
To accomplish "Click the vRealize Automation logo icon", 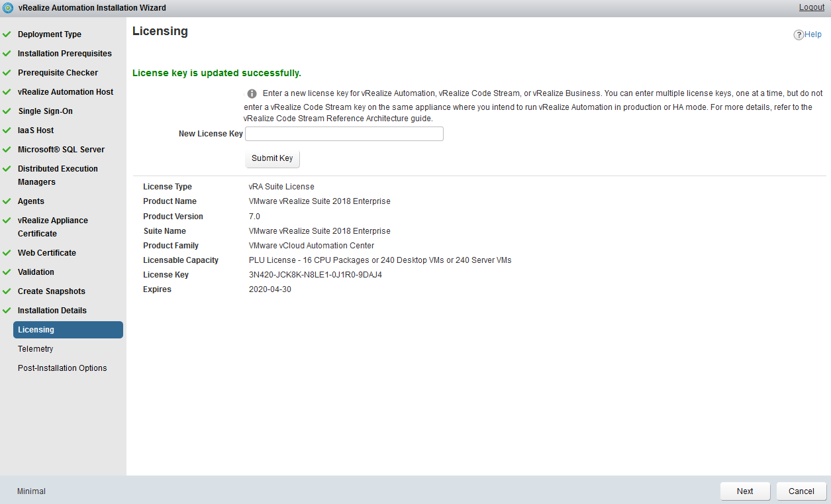I will 8,8.
